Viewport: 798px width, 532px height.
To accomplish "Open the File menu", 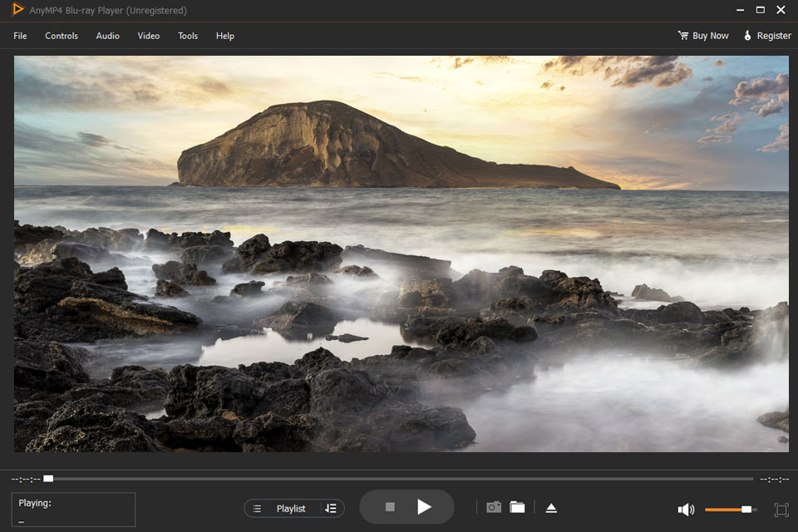I will (x=20, y=36).
